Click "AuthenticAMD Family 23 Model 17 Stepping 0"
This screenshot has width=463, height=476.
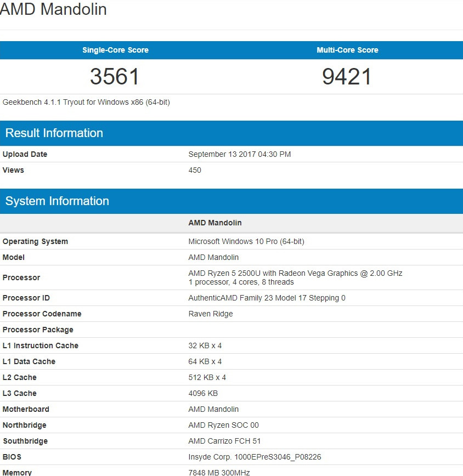pos(267,298)
